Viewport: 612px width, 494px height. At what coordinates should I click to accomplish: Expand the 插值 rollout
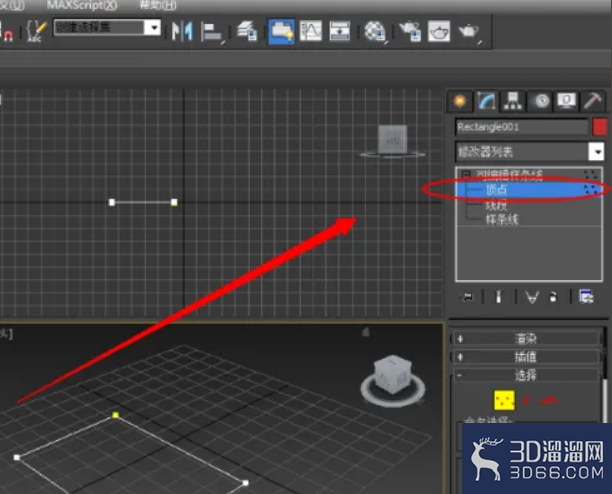point(525,357)
